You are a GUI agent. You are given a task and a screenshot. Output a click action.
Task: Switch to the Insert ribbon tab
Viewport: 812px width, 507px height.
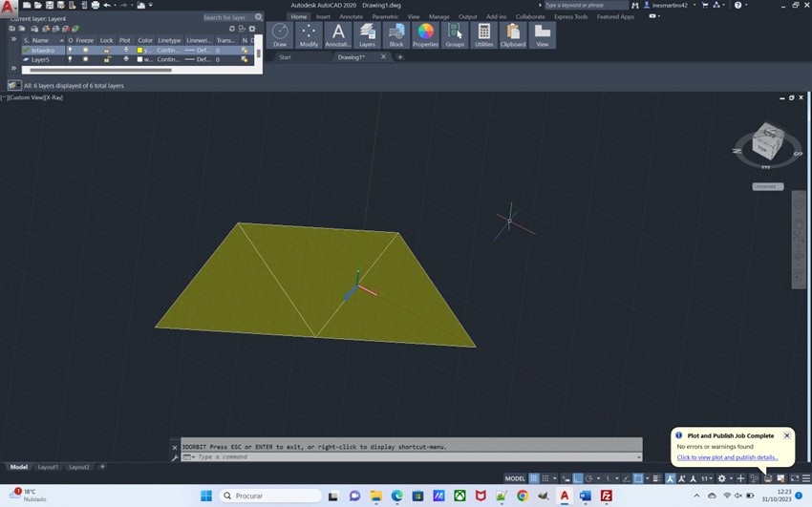tap(323, 16)
